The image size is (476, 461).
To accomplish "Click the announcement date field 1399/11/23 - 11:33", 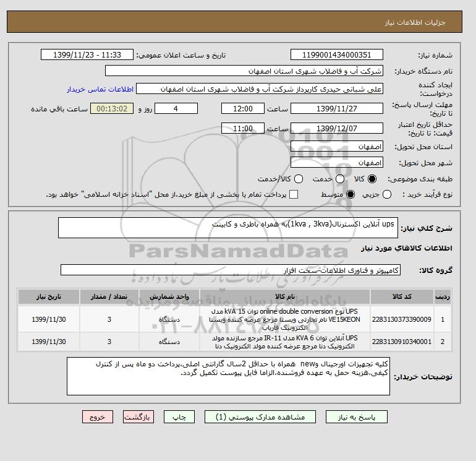I will coord(87,54).
